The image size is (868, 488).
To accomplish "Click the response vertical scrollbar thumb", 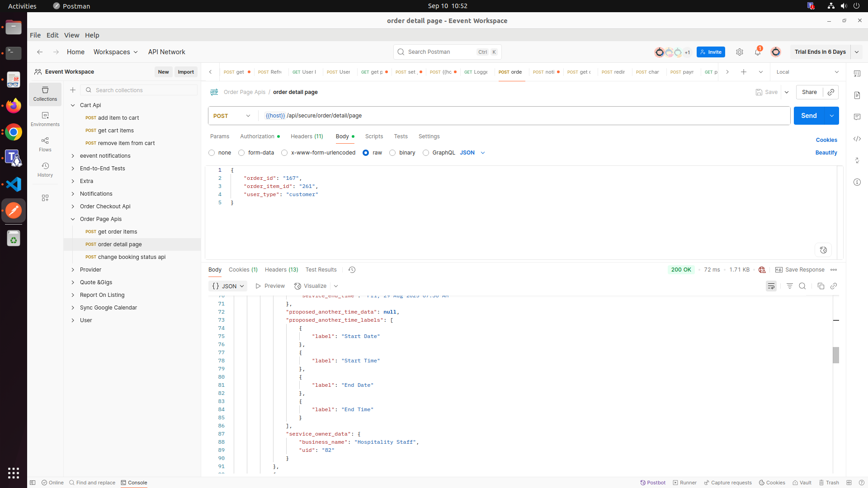I will tap(836, 355).
